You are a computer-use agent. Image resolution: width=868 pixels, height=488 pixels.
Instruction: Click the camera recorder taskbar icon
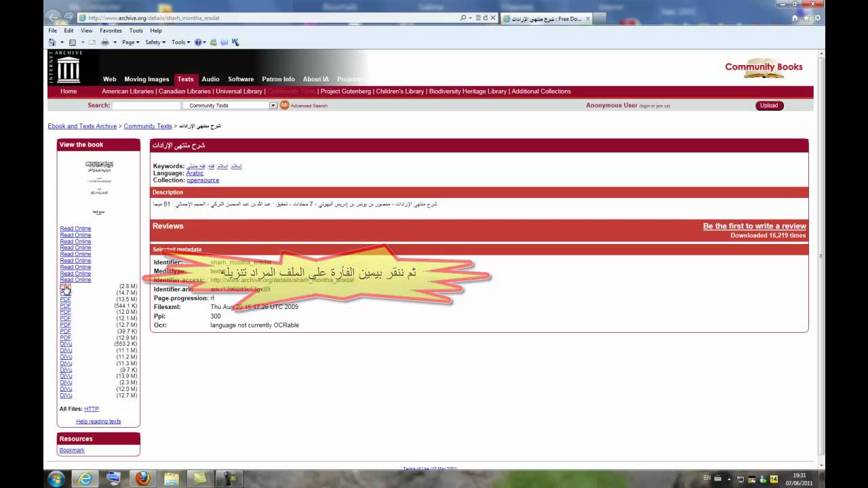pos(229,479)
